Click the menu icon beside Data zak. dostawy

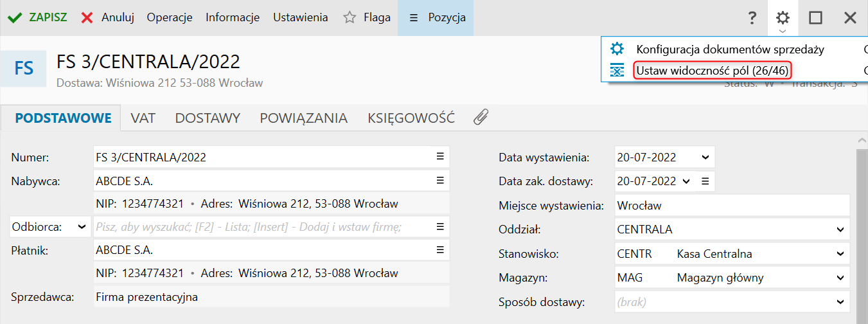point(705,181)
